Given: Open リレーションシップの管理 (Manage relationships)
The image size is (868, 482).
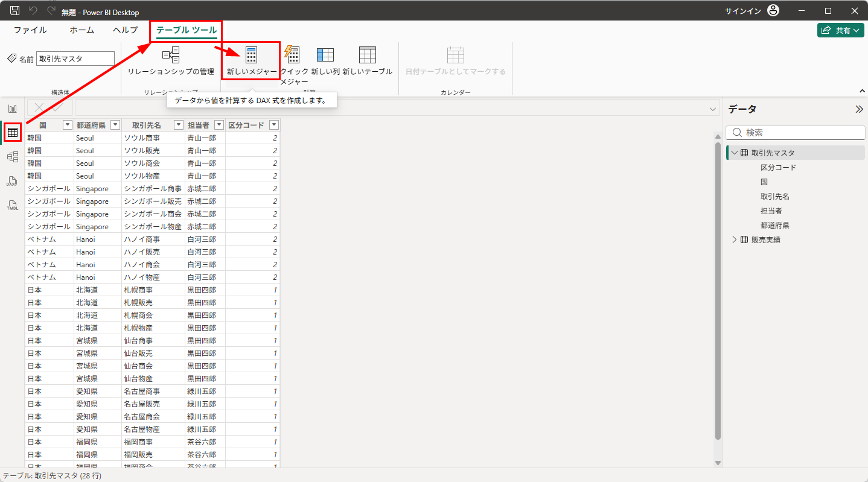Looking at the screenshot, I should (171, 61).
